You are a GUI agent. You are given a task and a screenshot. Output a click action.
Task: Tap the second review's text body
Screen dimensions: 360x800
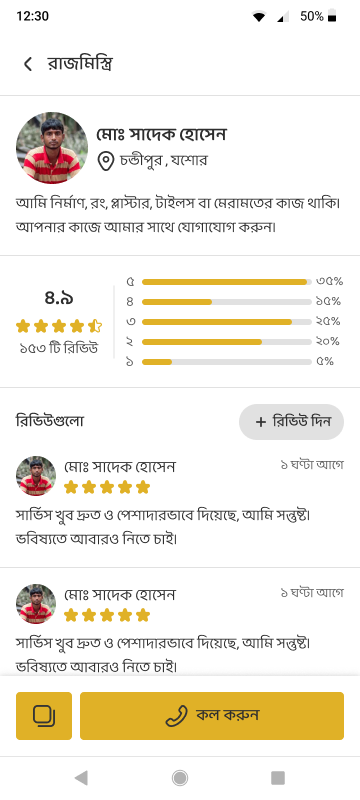(x=163, y=654)
